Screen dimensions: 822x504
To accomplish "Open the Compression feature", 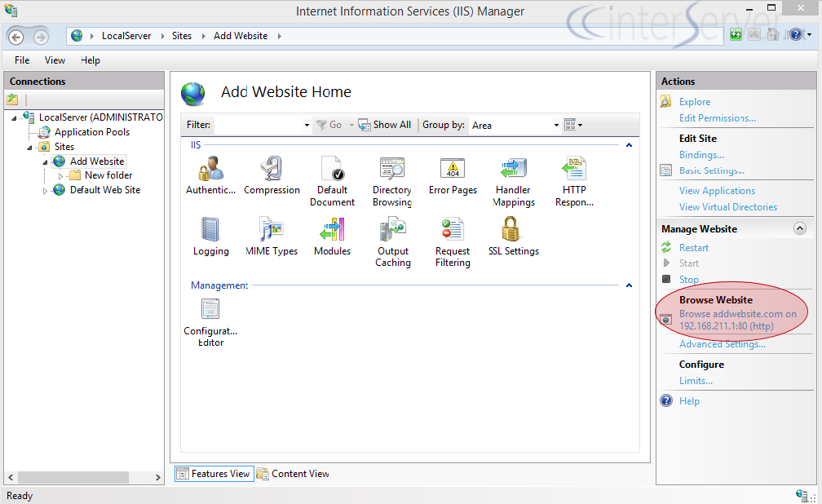I will coord(272,175).
